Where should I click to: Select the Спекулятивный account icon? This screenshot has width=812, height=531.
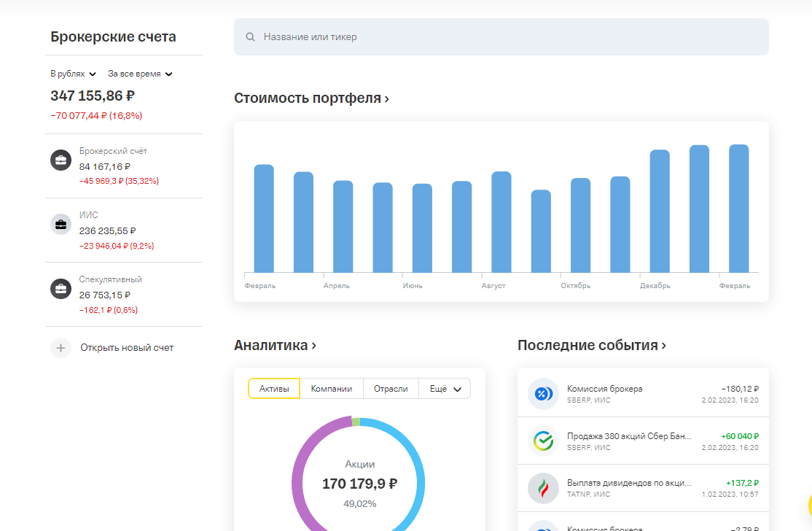pyautogui.click(x=60, y=288)
